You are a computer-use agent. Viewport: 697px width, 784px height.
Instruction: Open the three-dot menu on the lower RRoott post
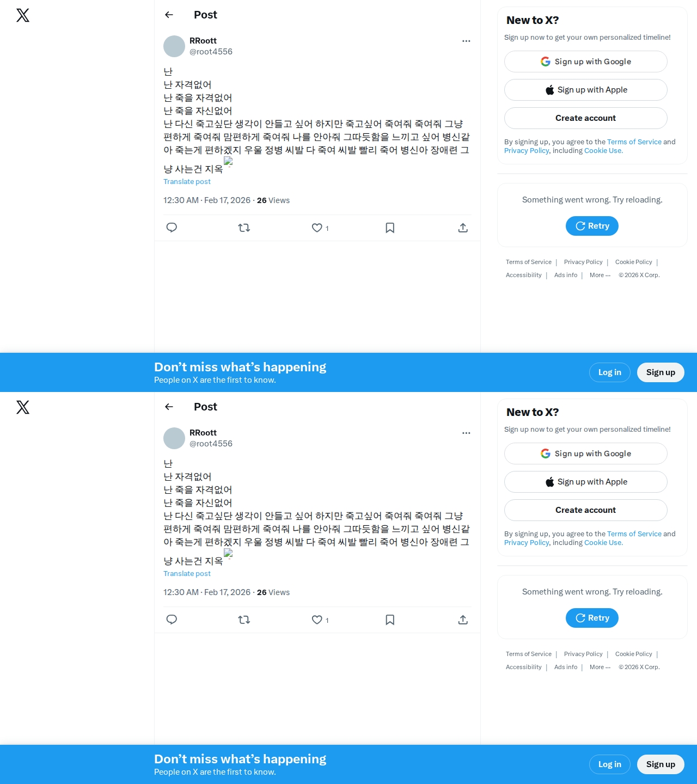click(466, 433)
